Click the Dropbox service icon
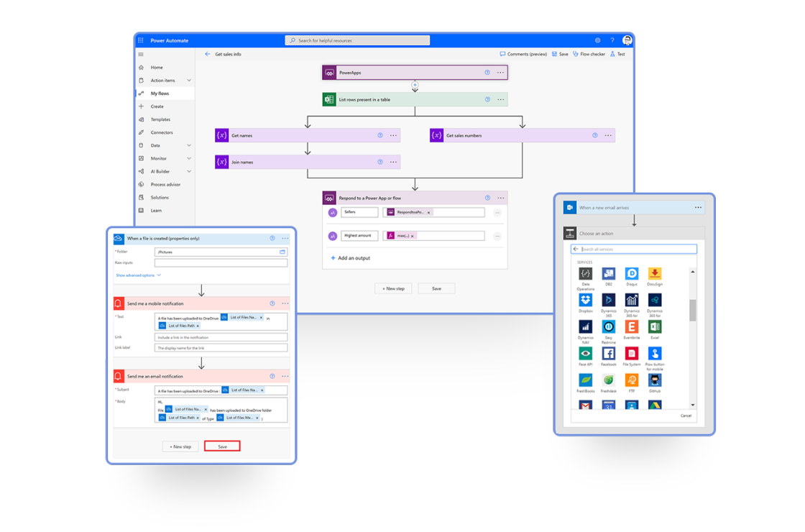This screenshot has height=532, width=805. coord(586,300)
